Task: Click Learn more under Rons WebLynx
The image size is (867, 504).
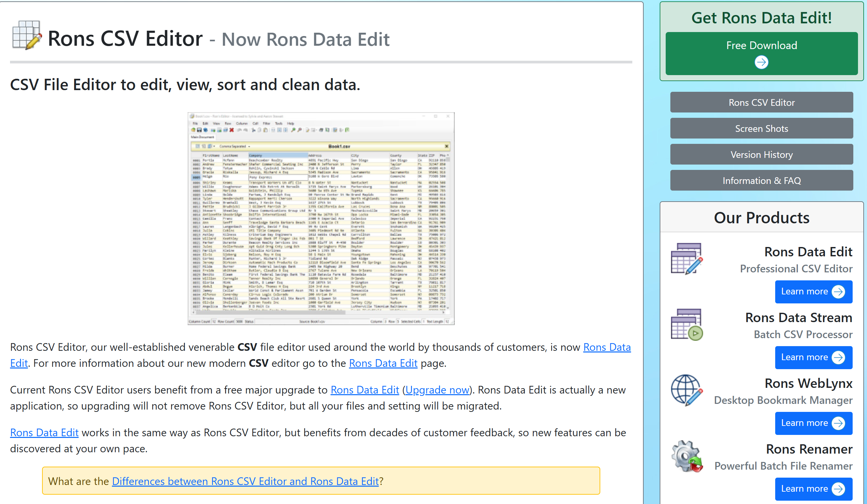Action: 813,423
